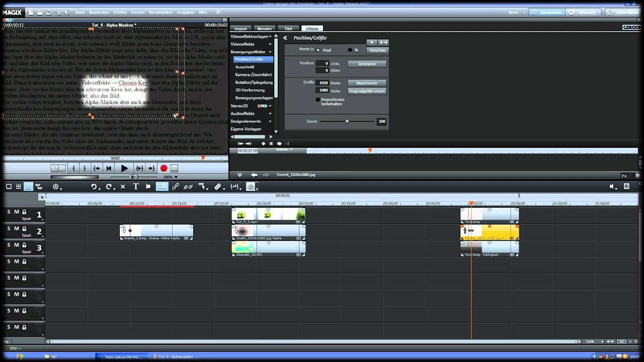Switch to the Import tab
The width and height of the screenshot is (644, 362).
(x=240, y=29)
